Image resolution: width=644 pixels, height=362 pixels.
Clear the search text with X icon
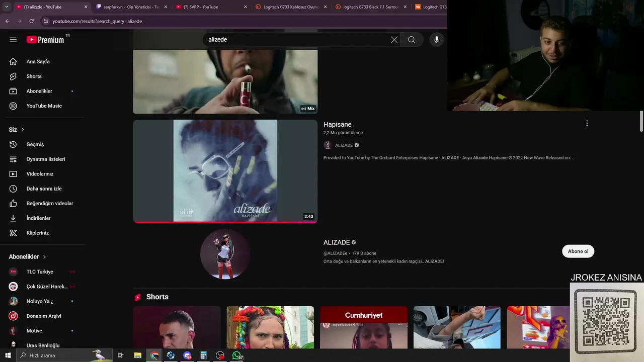[394, 40]
